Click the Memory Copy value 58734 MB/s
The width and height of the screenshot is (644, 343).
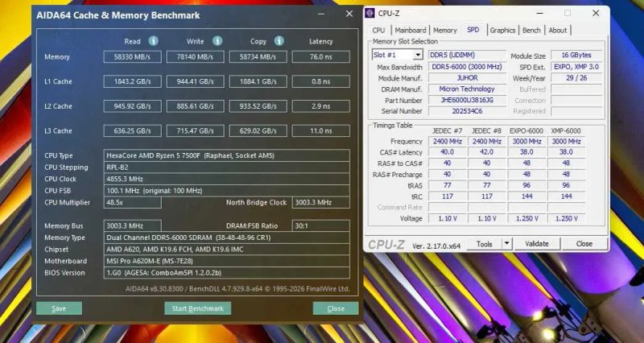click(258, 56)
